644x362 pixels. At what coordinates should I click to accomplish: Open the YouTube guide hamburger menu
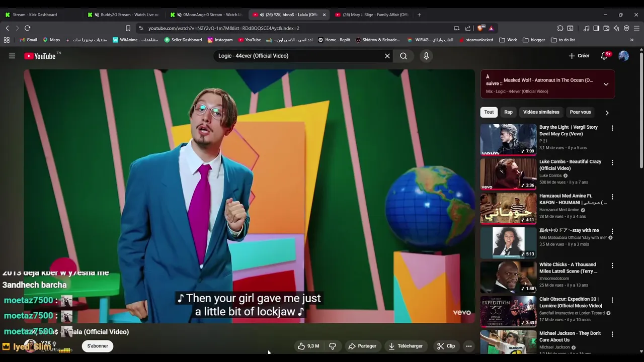click(x=12, y=56)
